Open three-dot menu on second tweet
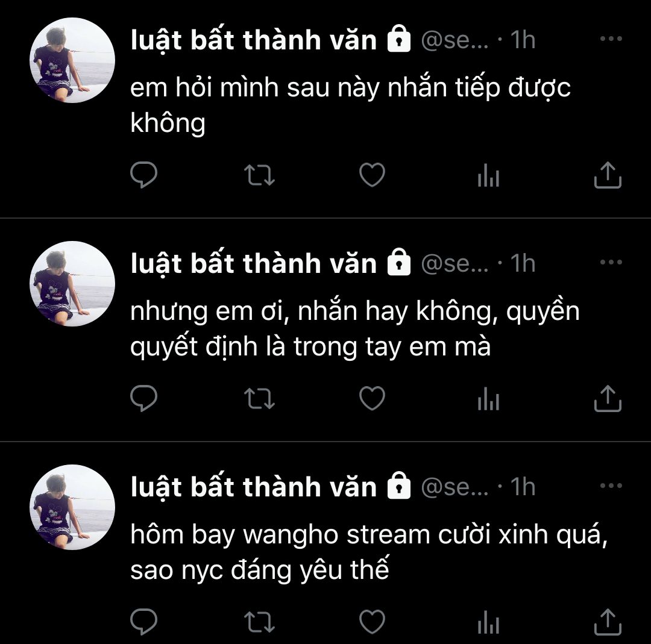651x644 pixels. click(x=611, y=262)
